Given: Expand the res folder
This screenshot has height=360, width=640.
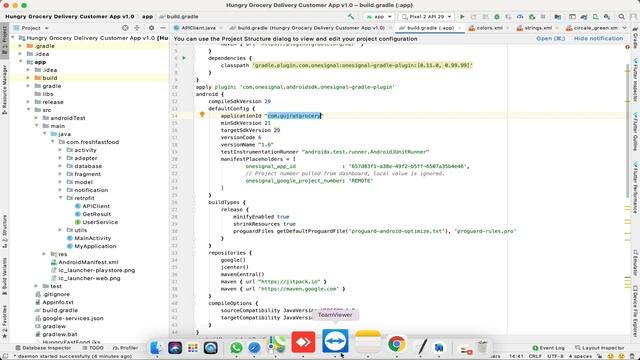Looking at the screenshot, I should 44,254.
